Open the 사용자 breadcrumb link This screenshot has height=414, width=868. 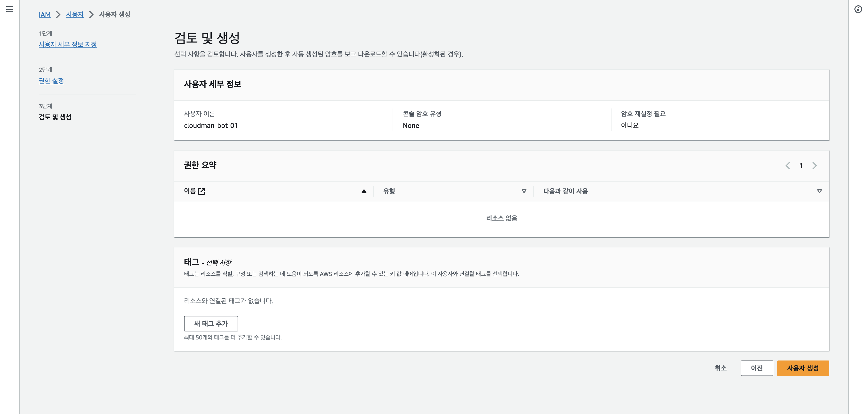tap(75, 15)
